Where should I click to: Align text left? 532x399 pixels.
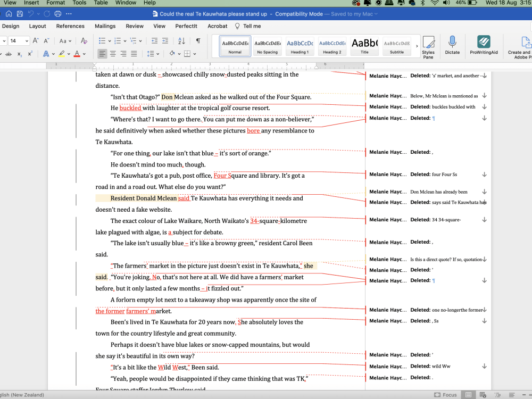pyautogui.click(x=102, y=54)
